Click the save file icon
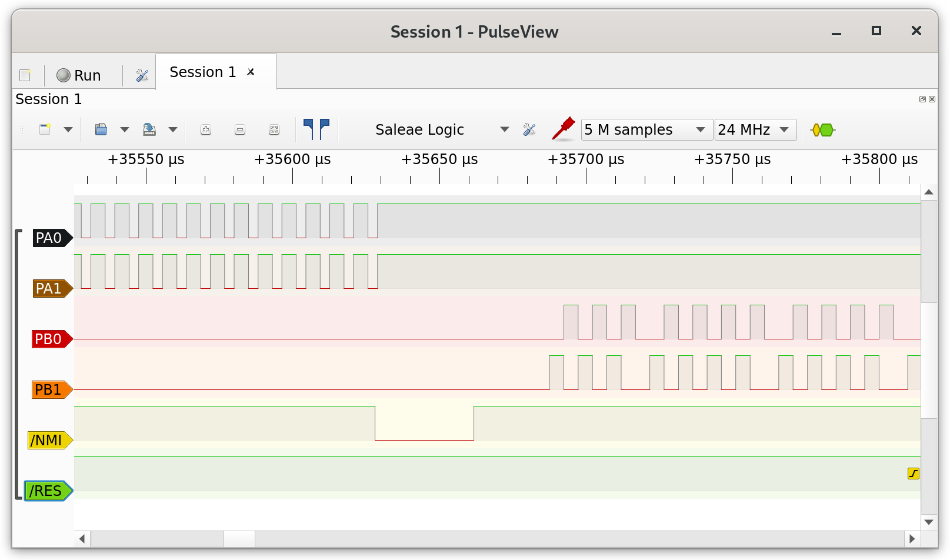Screen dimensions: 950x560 click(x=149, y=129)
